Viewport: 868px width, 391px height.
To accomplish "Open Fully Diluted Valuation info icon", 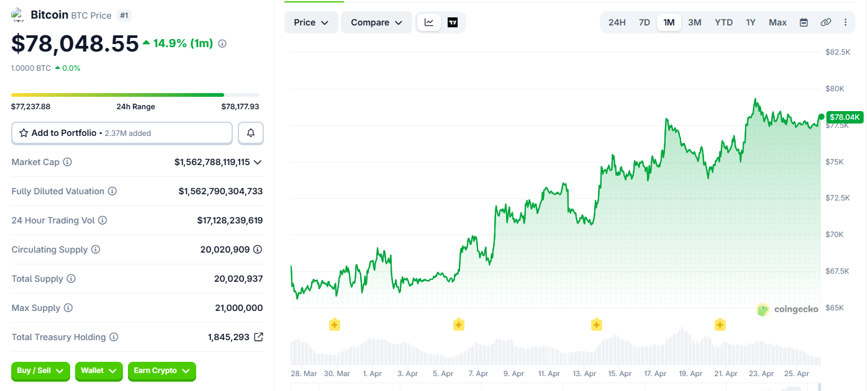I will pyautogui.click(x=112, y=191).
